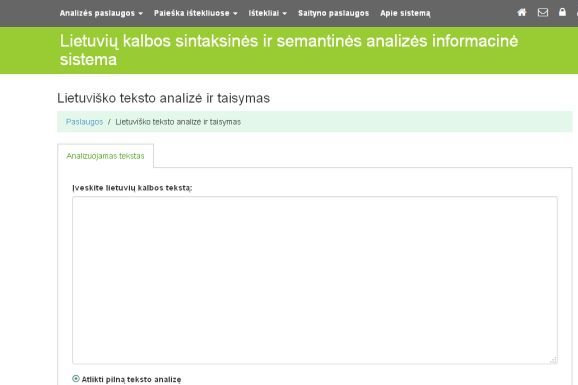Expand the Ištekliai menu
Viewport: 578px width, 385px height.
tap(268, 13)
